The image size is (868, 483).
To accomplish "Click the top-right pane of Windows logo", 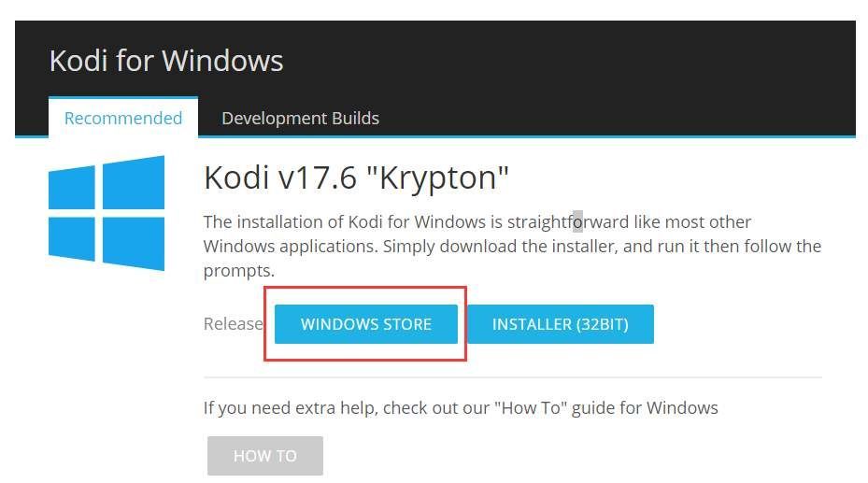I will pyautogui.click(x=134, y=182).
